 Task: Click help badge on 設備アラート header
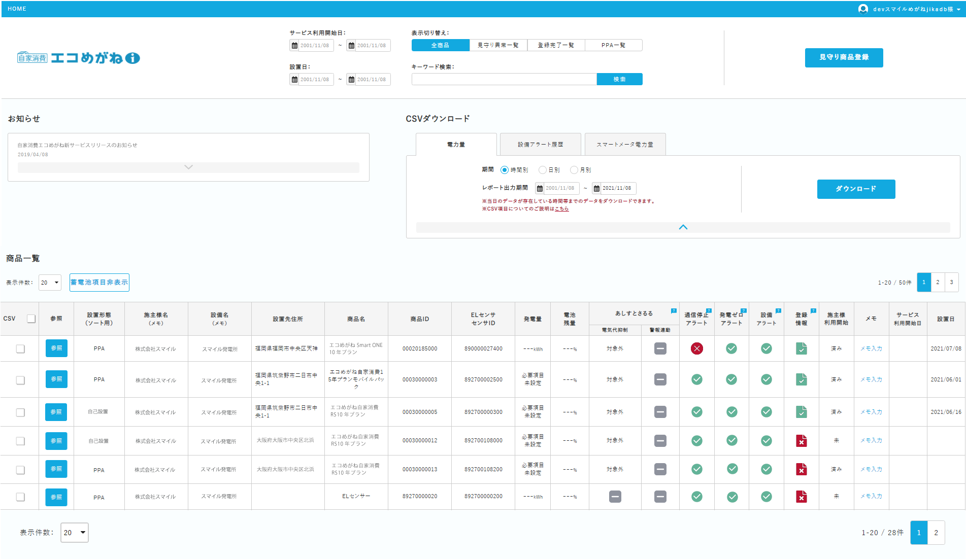[778, 310]
